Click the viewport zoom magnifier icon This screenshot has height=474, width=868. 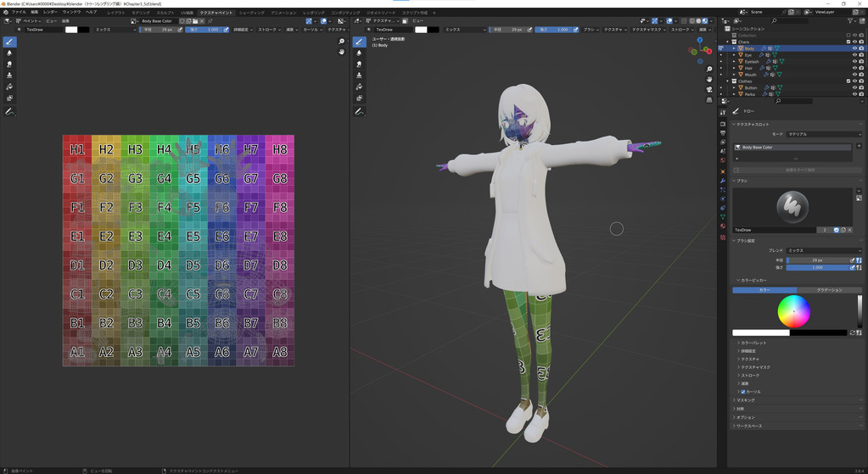point(709,70)
